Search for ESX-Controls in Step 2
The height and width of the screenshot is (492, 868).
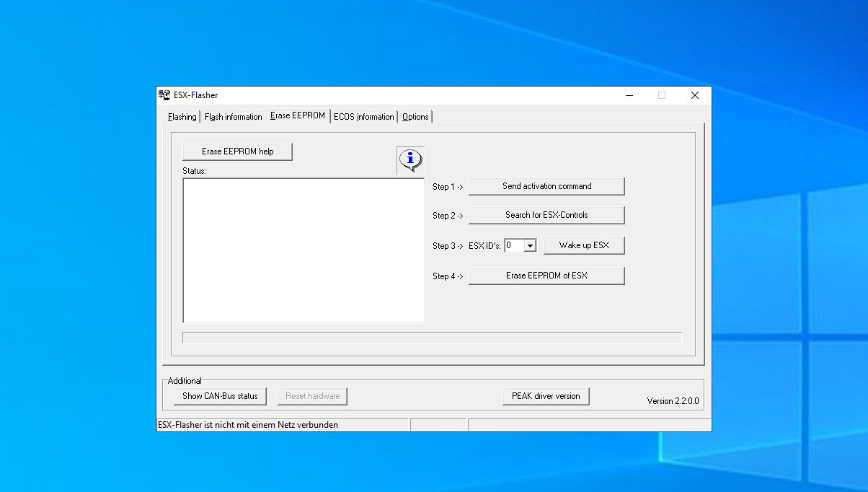546,215
